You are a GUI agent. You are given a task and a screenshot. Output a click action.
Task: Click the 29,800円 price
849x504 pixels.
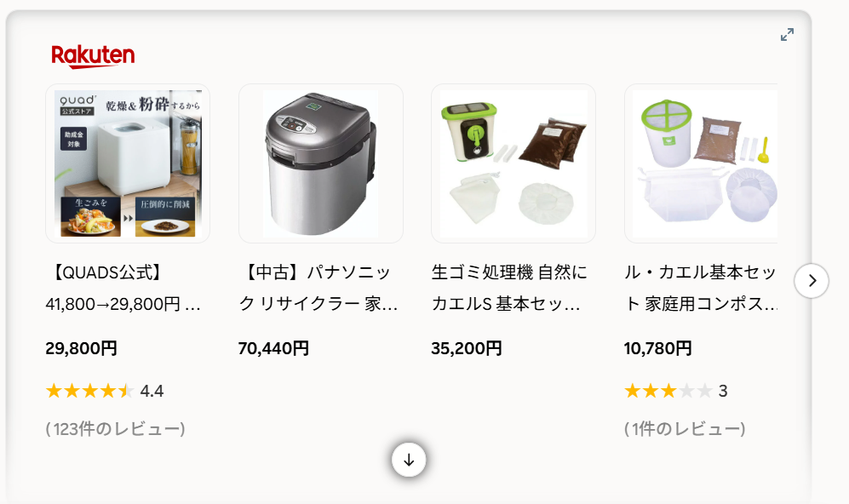pos(81,348)
